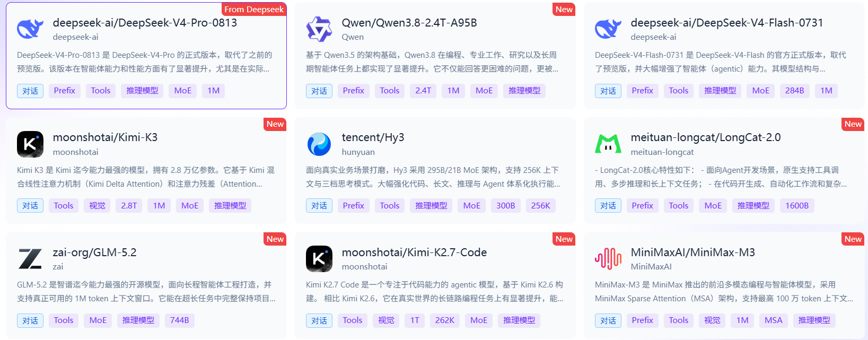Click the GLM-5.2 Z logo
Viewport: 868px width, 340px height.
click(x=30, y=259)
